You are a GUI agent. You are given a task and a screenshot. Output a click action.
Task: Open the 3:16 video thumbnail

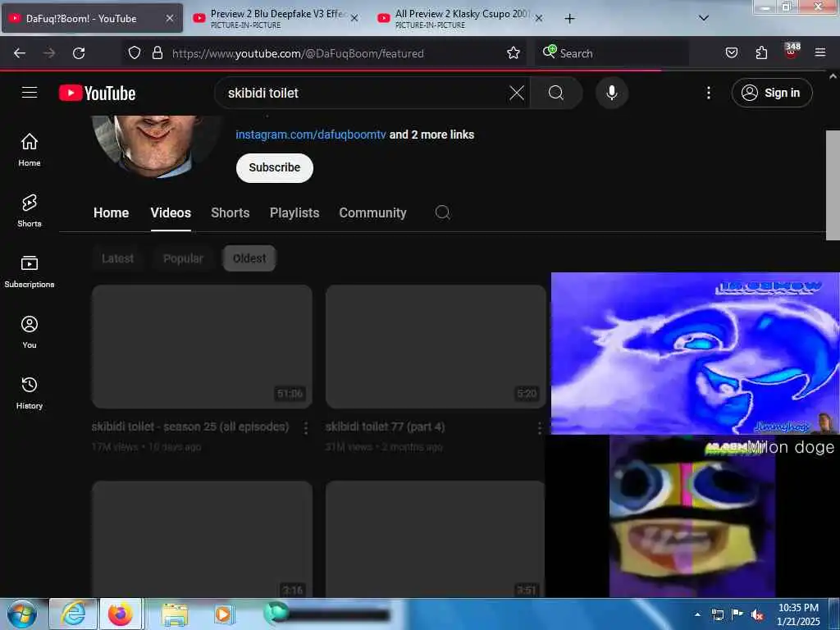202,538
